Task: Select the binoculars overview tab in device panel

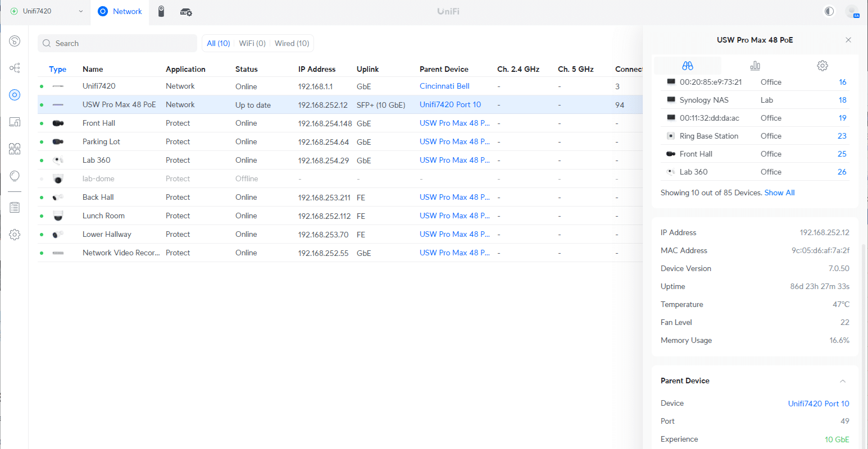Action: point(688,66)
